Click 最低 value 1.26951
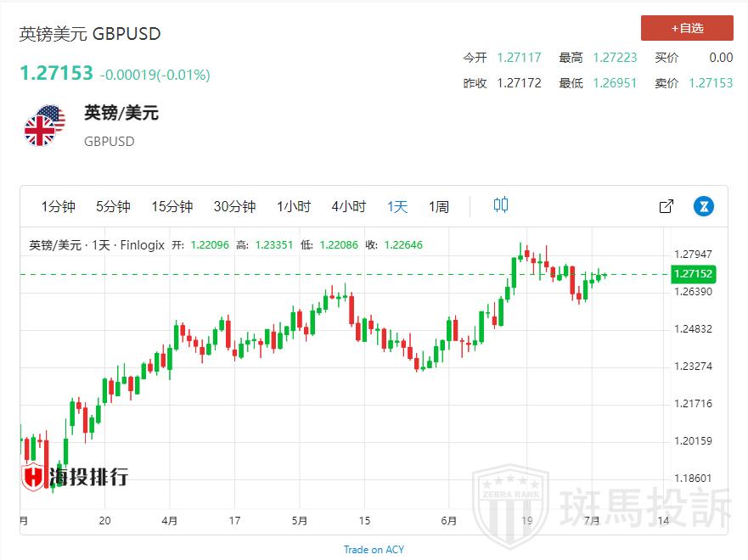 pyautogui.click(x=615, y=83)
